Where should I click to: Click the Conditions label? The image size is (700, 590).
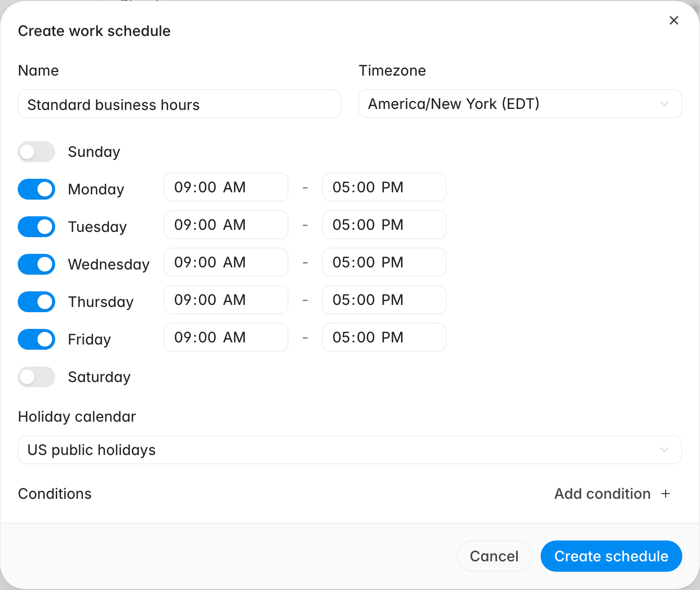[55, 494]
